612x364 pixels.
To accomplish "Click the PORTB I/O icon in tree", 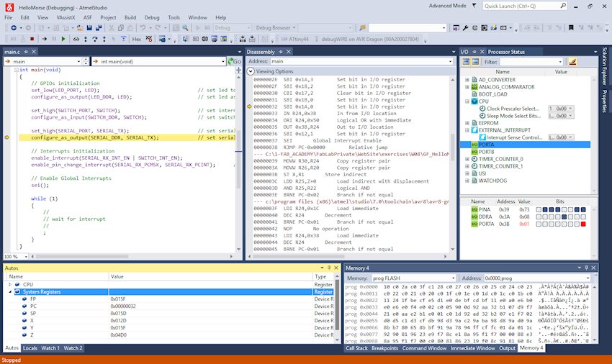I will [x=474, y=152].
